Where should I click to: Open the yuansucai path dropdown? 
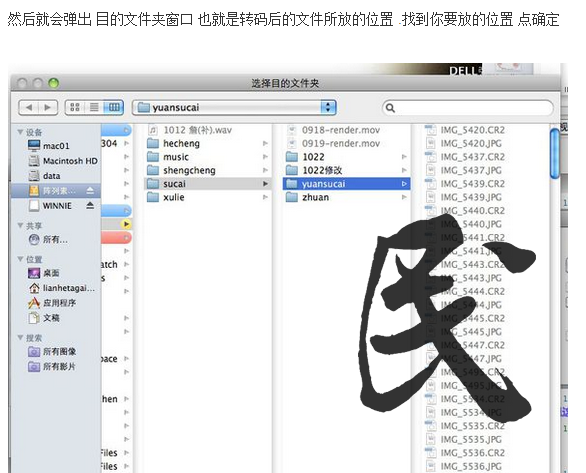click(234, 108)
